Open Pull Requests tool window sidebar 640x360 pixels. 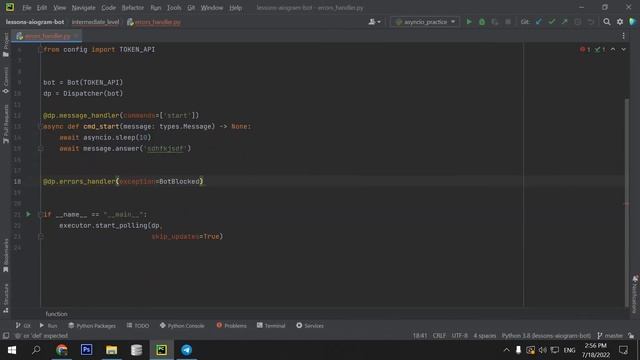pos(6,124)
